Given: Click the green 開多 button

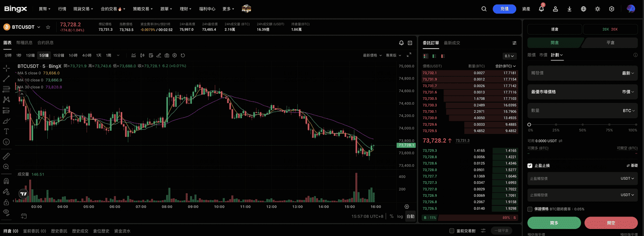Looking at the screenshot, I should pos(554,223).
